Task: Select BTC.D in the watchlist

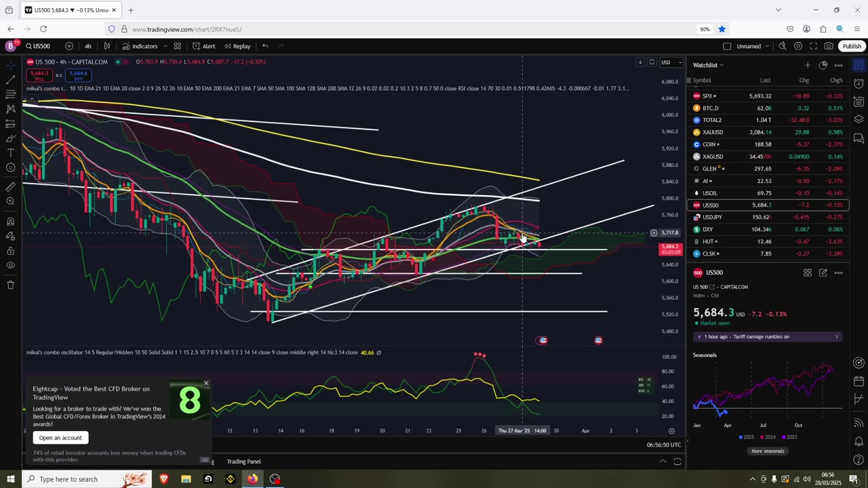Action: click(768, 108)
